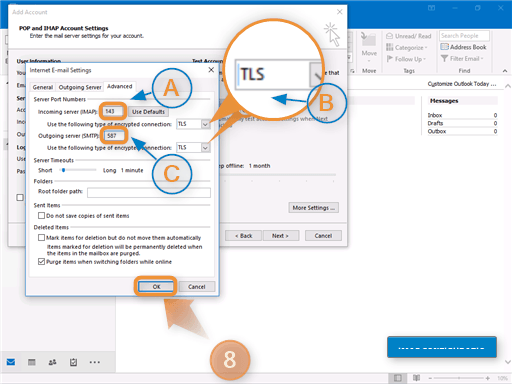Image resolution: width=512 pixels, height=384 pixels.
Task: Select the Advanced tab
Action: (x=119, y=87)
